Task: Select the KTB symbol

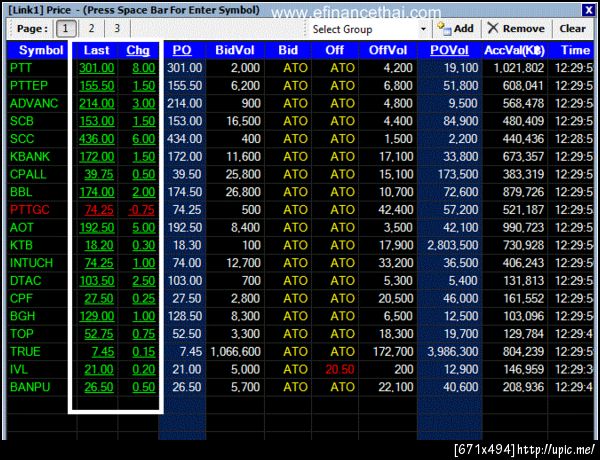Action: click(21, 245)
